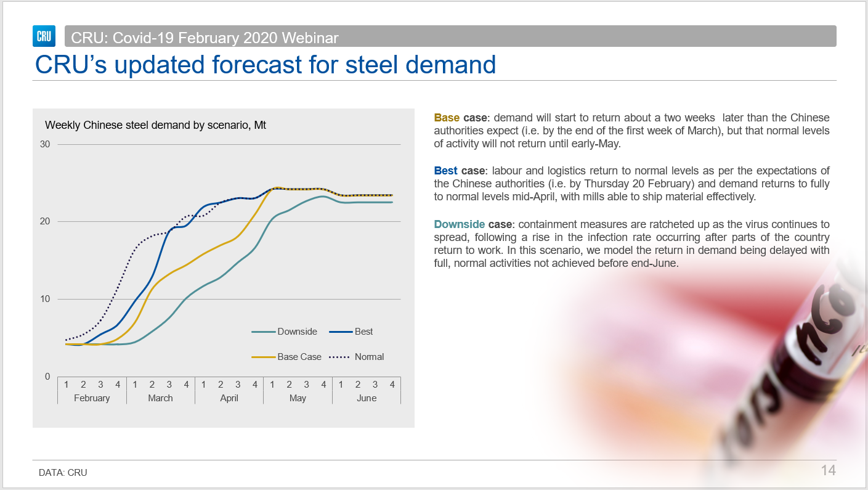Click the 'Best case' blue heading text

pos(460,171)
